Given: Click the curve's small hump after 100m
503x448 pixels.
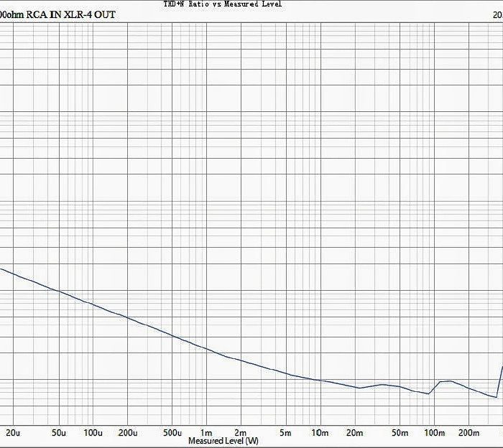Looking at the screenshot, I should pos(446,381).
